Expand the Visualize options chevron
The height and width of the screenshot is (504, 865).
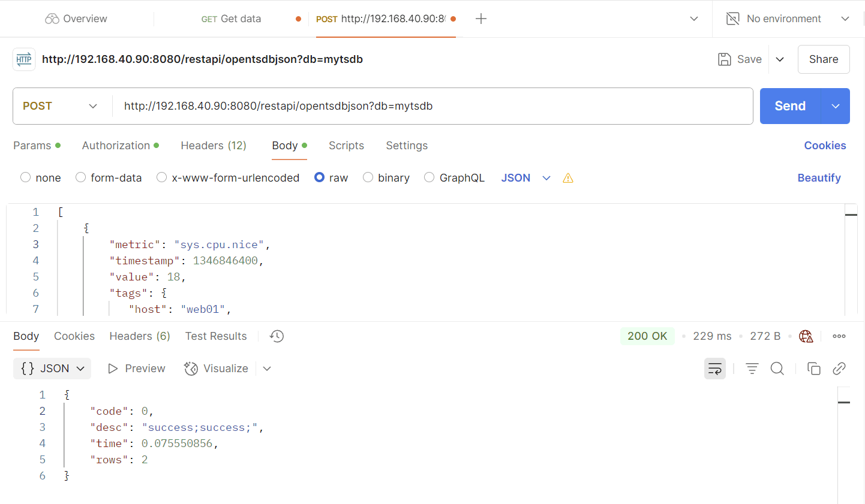[267, 369]
